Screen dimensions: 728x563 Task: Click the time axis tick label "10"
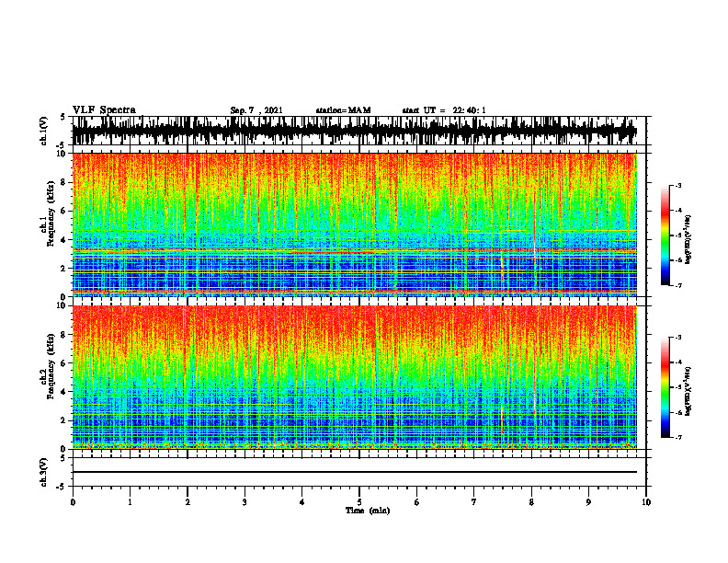[x=646, y=502]
